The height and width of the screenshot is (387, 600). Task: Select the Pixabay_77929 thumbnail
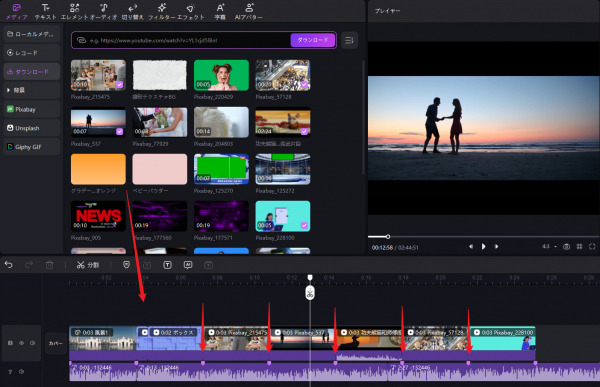tap(160, 122)
